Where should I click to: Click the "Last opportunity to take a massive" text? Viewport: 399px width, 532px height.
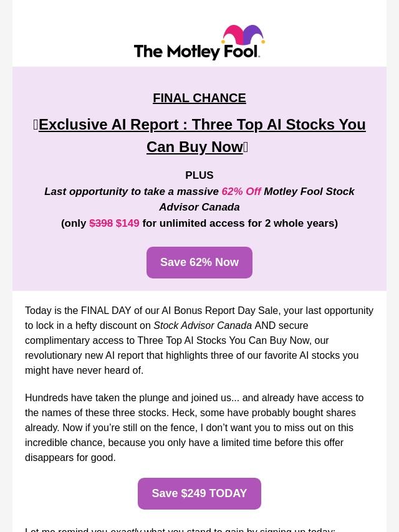pos(132,191)
